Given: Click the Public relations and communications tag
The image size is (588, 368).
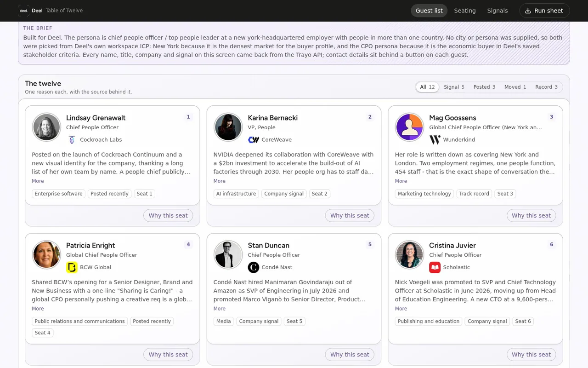Looking at the screenshot, I should [80, 322].
